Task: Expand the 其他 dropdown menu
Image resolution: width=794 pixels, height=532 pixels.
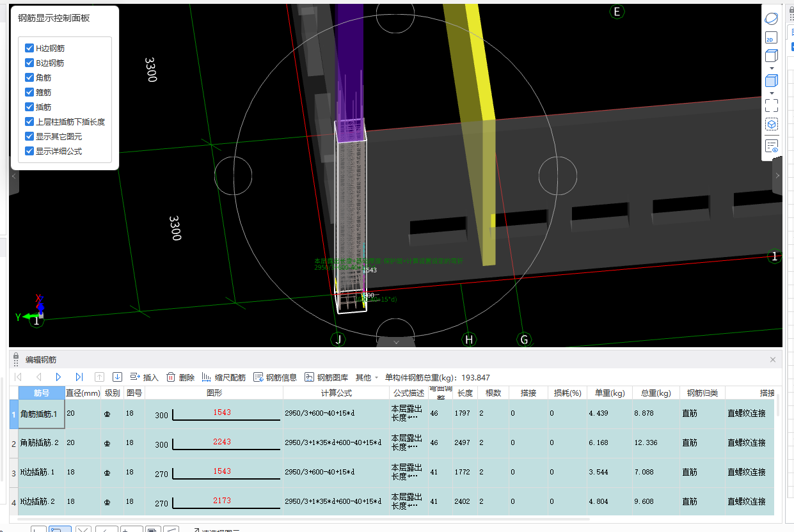Action: [x=367, y=377]
